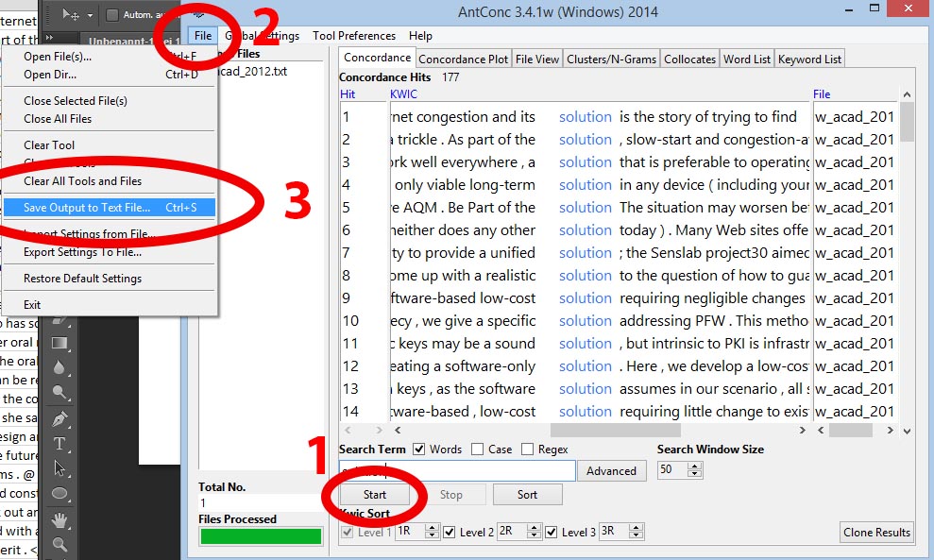Click the concordance list scroll-up arrow

[x=907, y=94]
